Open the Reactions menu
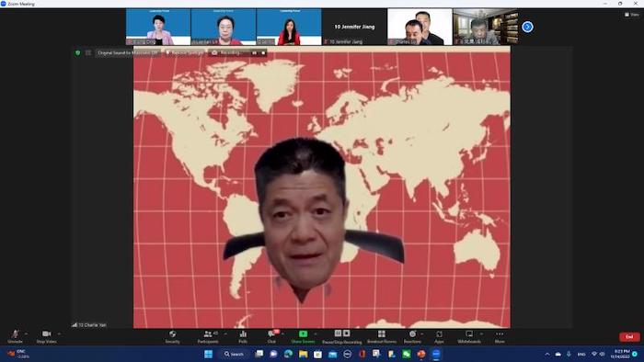 click(412, 334)
